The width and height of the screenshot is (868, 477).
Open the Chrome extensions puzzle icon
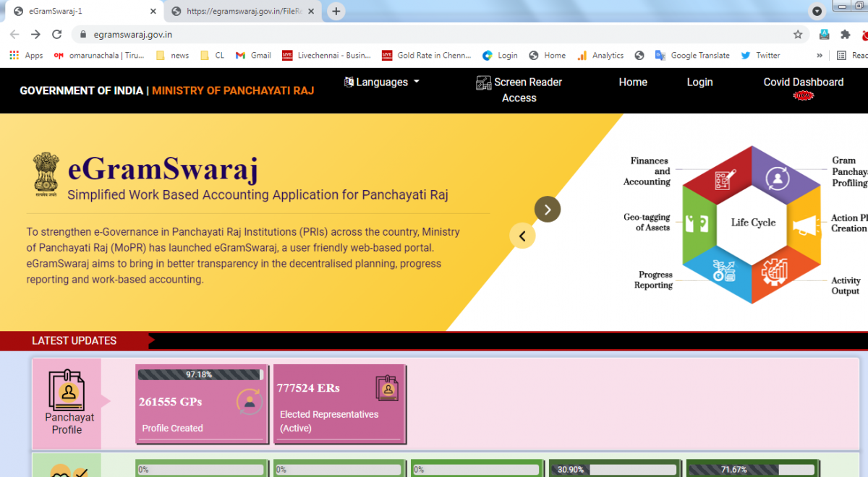pyautogui.click(x=845, y=34)
